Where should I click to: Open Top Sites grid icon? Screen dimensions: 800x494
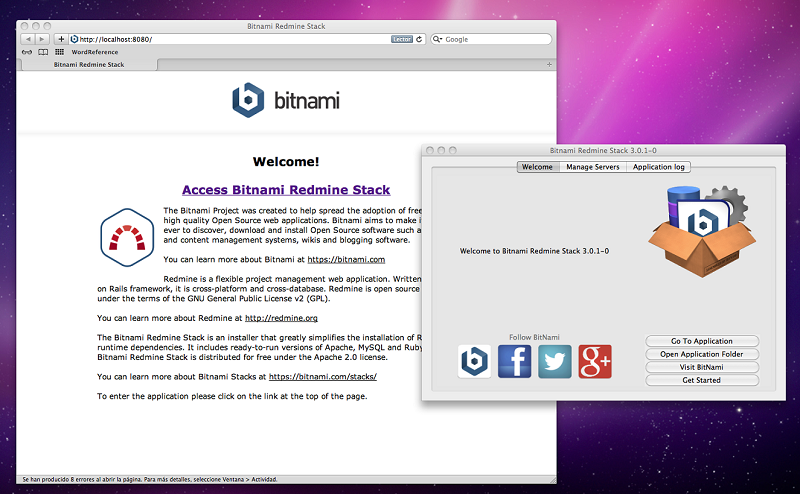coord(59,52)
